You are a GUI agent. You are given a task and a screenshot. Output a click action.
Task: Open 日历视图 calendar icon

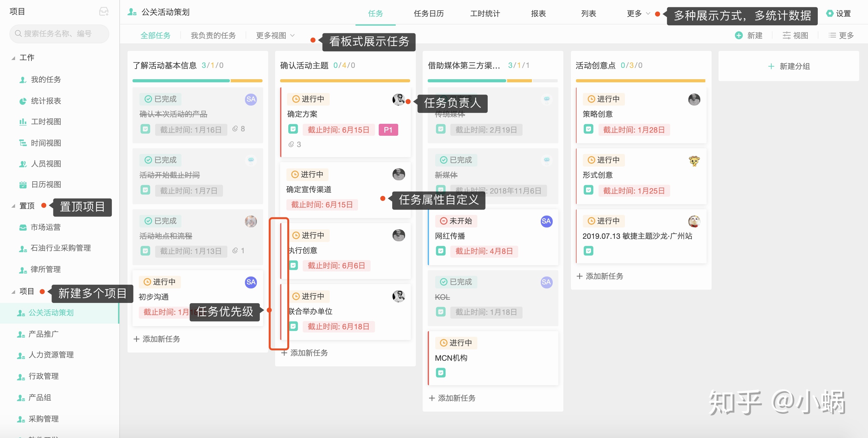coord(23,185)
